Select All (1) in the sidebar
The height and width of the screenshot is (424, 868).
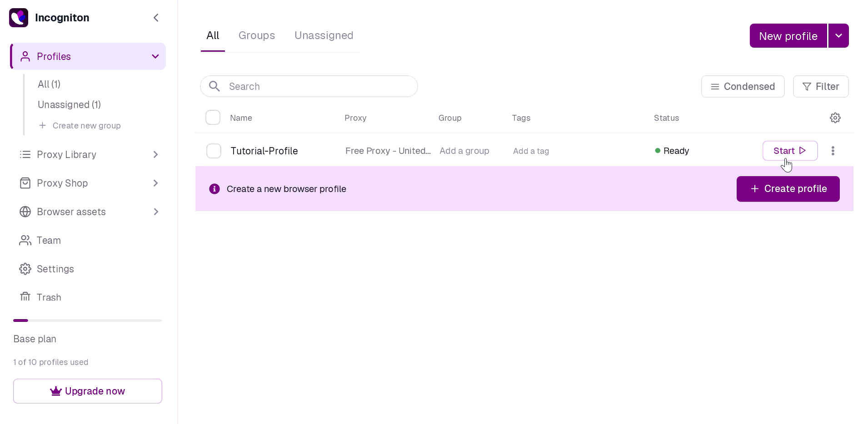click(x=49, y=84)
